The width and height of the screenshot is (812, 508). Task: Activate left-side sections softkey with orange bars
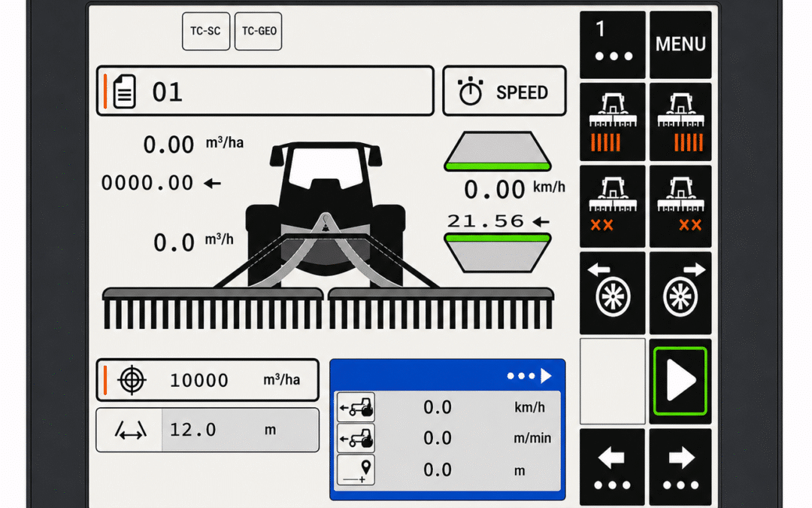point(613,122)
